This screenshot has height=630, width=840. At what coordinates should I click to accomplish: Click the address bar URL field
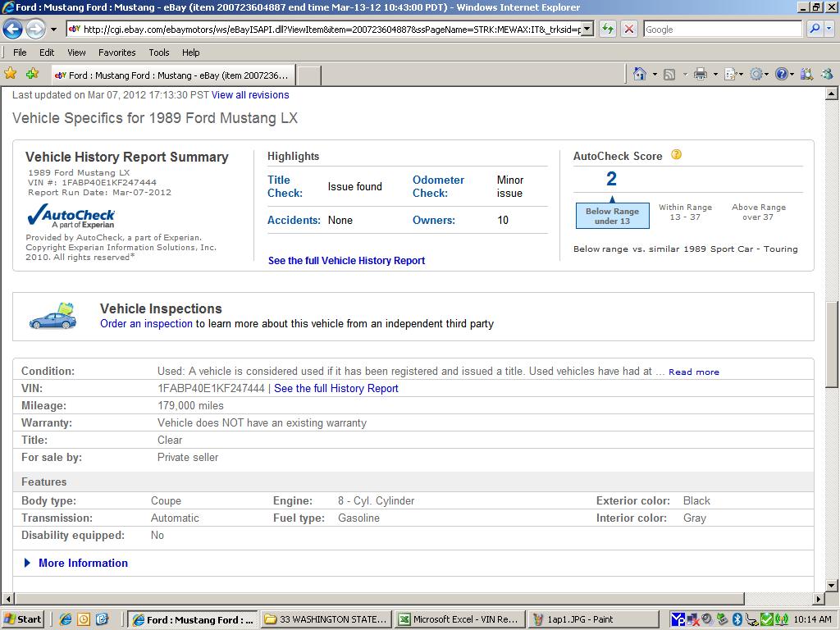(x=325, y=30)
